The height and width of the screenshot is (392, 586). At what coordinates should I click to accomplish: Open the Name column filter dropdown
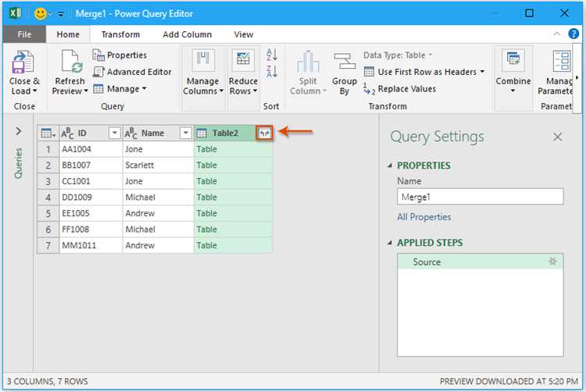point(185,133)
